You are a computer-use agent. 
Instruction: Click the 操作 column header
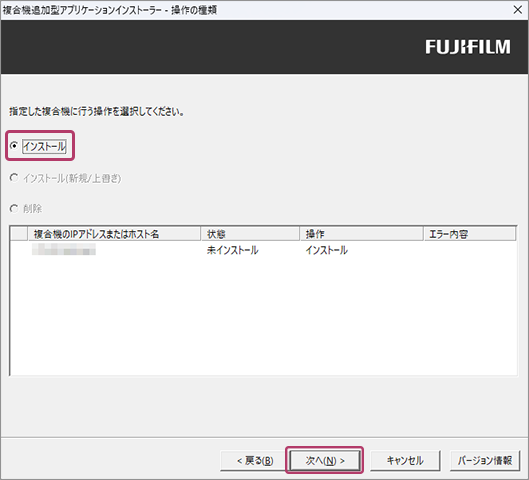tap(361, 233)
